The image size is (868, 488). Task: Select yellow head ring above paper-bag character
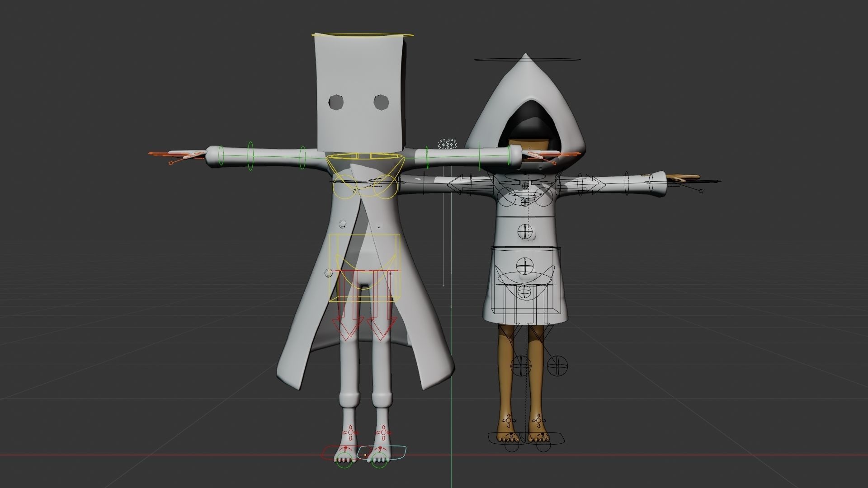coord(363,34)
